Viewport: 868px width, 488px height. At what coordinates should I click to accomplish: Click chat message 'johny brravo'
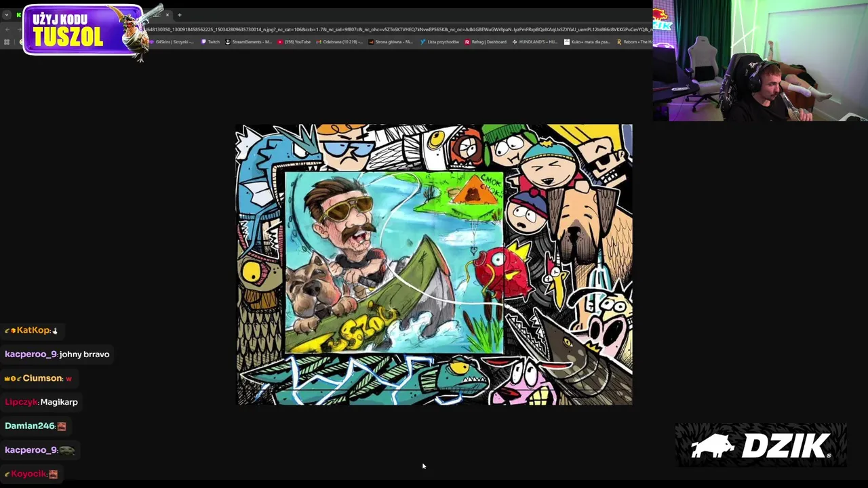pyautogui.click(x=84, y=354)
